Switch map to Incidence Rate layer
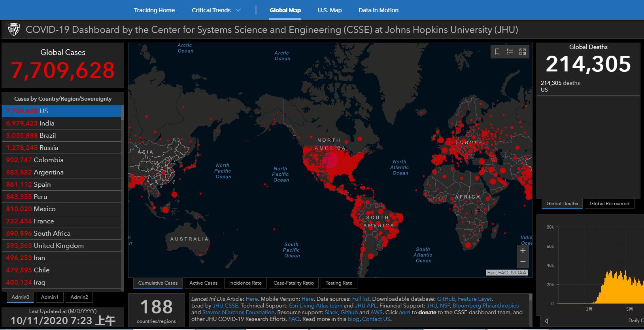This screenshot has width=644, height=330. 245,283
